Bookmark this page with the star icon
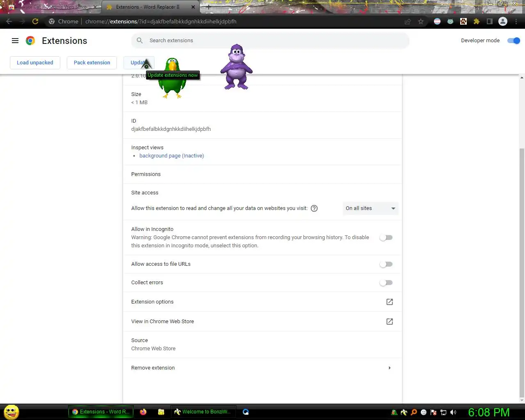The image size is (525, 420). pyautogui.click(x=421, y=21)
